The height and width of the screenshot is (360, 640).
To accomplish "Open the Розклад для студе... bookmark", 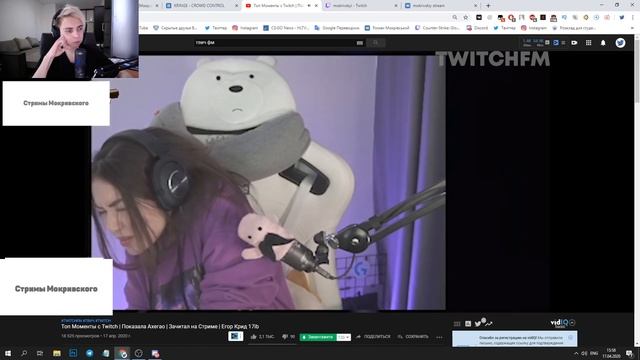I will pos(573,28).
